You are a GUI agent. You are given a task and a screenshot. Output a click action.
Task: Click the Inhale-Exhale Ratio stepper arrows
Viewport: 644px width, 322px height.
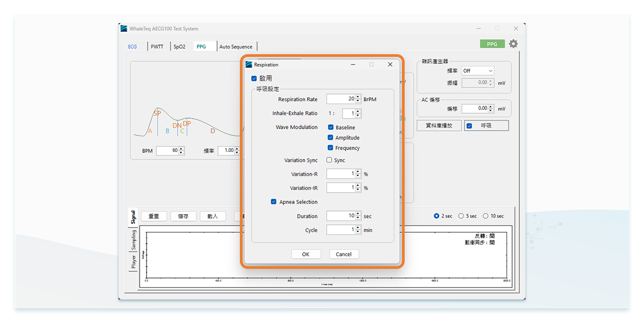tap(358, 113)
